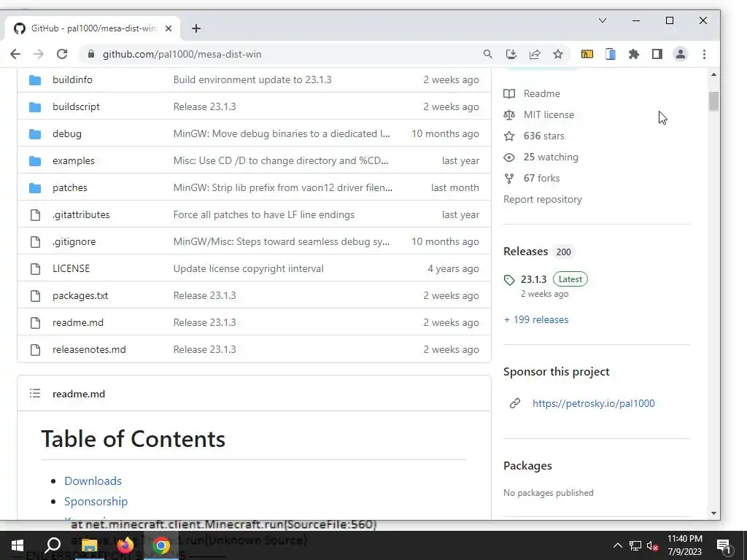
Task: Open the packages.txt file
Action: click(80, 296)
